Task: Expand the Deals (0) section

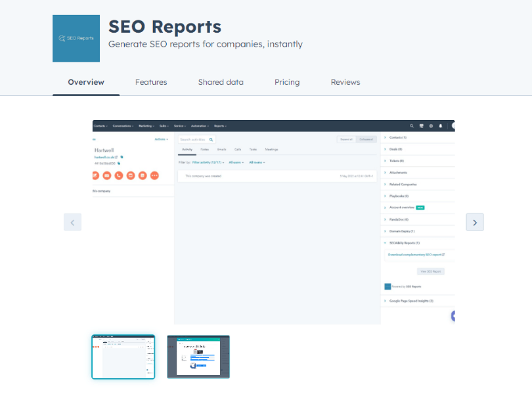Action: (x=419, y=149)
